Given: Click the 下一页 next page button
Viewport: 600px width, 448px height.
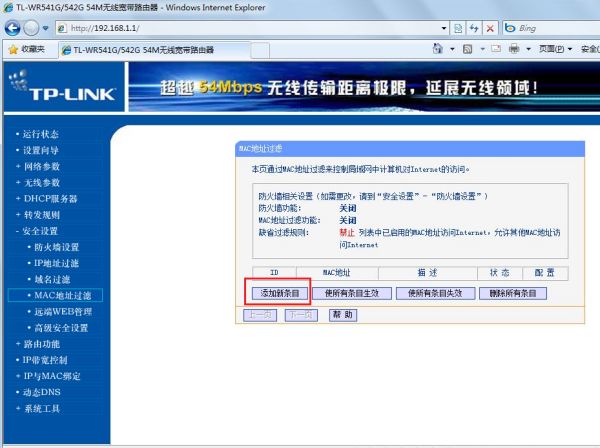Looking at the screenshot, I should click(x=301, y=315).
